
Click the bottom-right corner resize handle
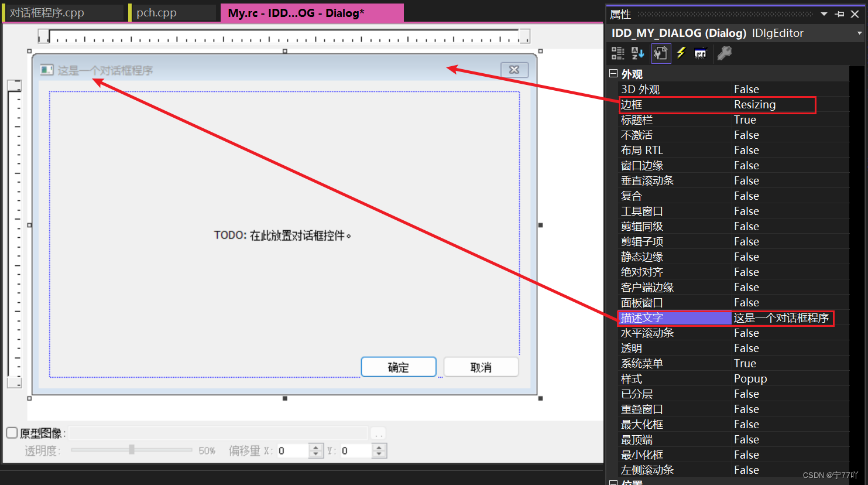point(540,398)
